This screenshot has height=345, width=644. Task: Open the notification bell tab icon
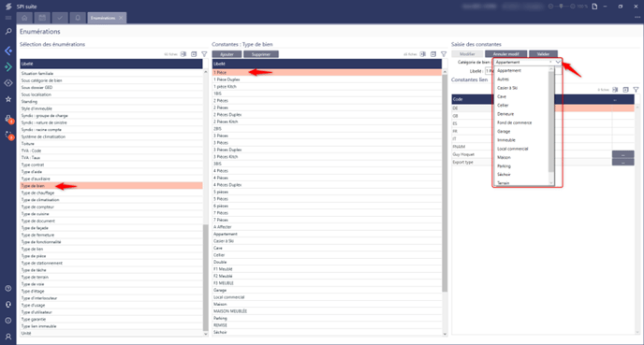(78, 18)
